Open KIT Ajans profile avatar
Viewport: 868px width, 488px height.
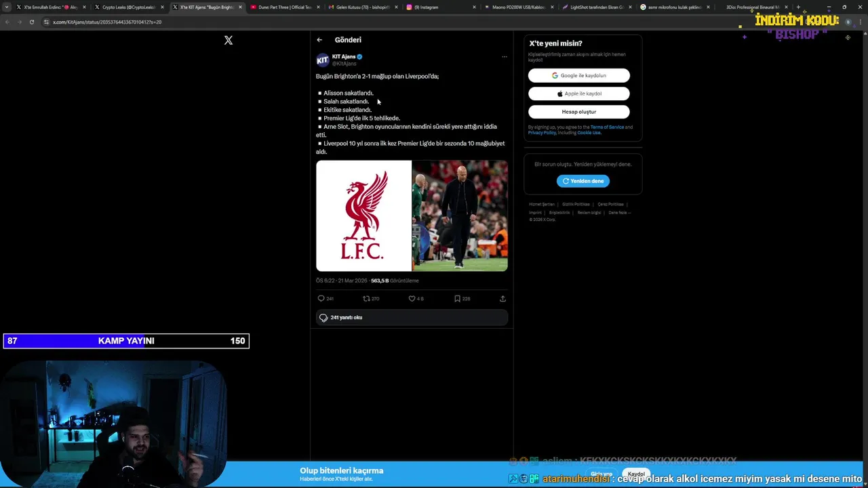(x=323, y=60)
